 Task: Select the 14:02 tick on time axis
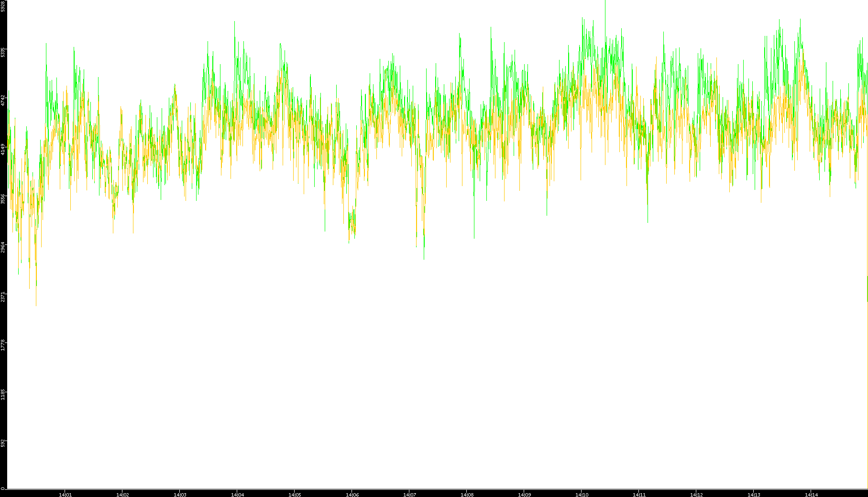[122, 495]
